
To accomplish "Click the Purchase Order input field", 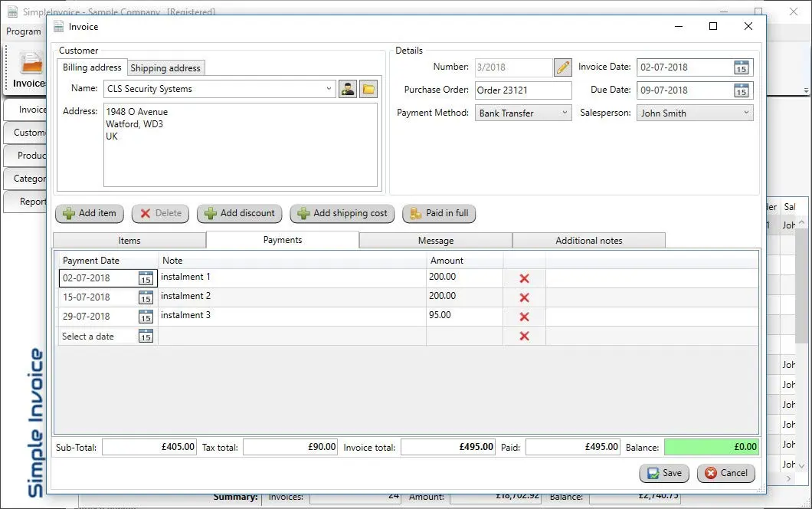I will pos(523,90).
